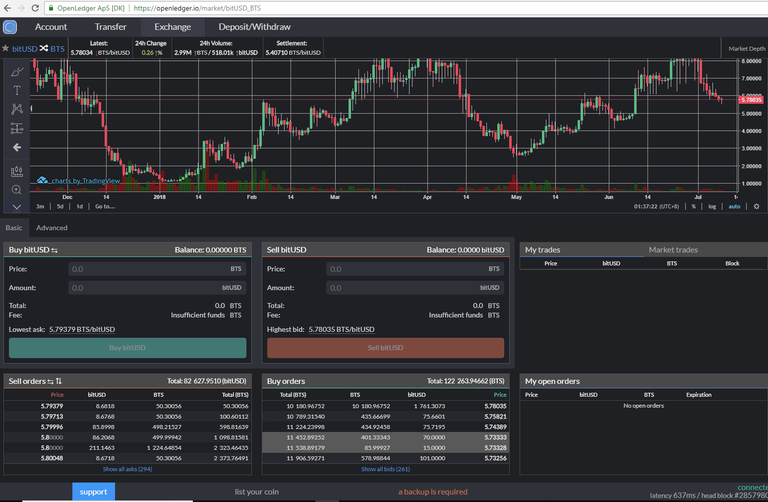Toggle log scale on the chart
768x502 pixels.
712,206
